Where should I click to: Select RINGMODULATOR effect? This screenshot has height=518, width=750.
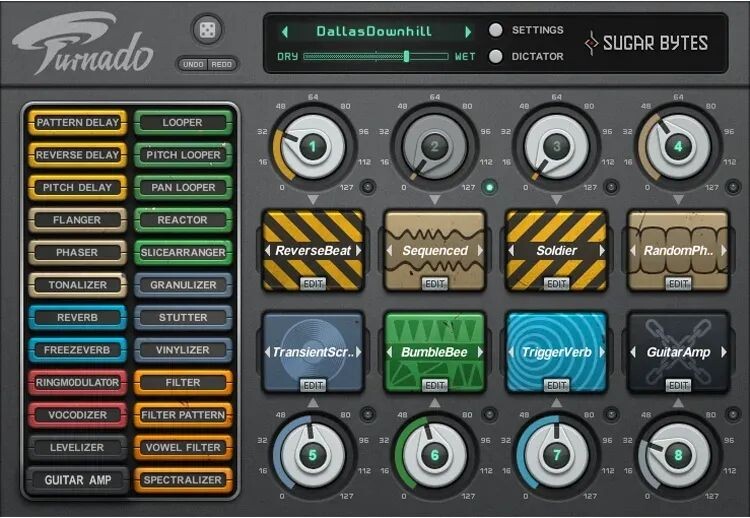tap(77, 383)
